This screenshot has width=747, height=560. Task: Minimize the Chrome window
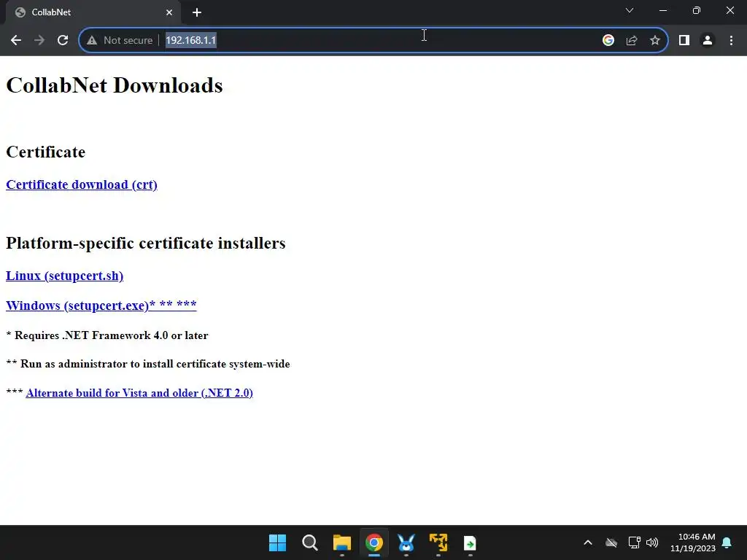662,10
